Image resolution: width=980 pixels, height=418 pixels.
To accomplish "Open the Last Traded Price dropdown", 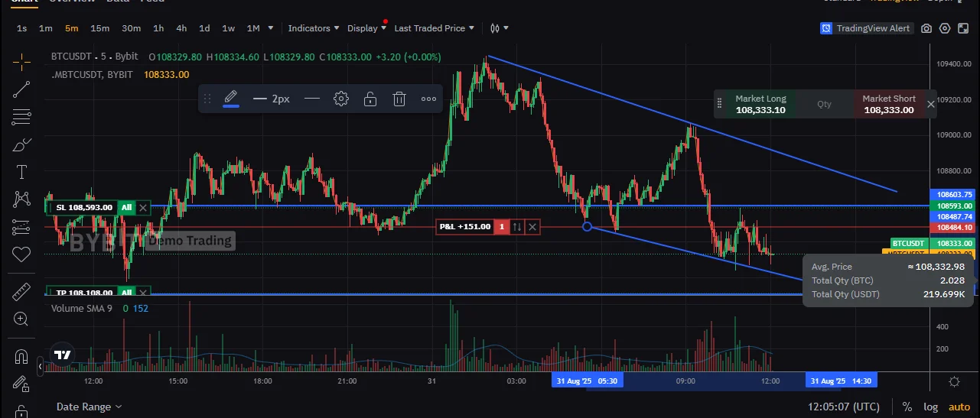I will (434, 28).
